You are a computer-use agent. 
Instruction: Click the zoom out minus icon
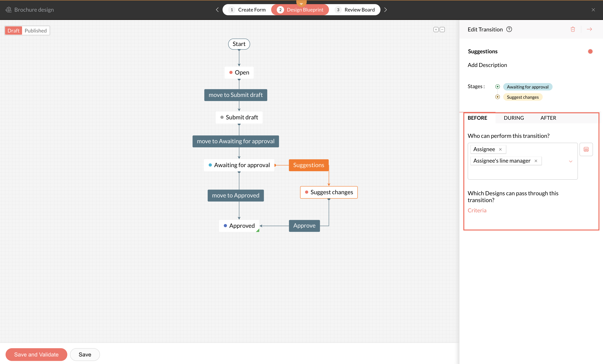(x=442, y=30)
